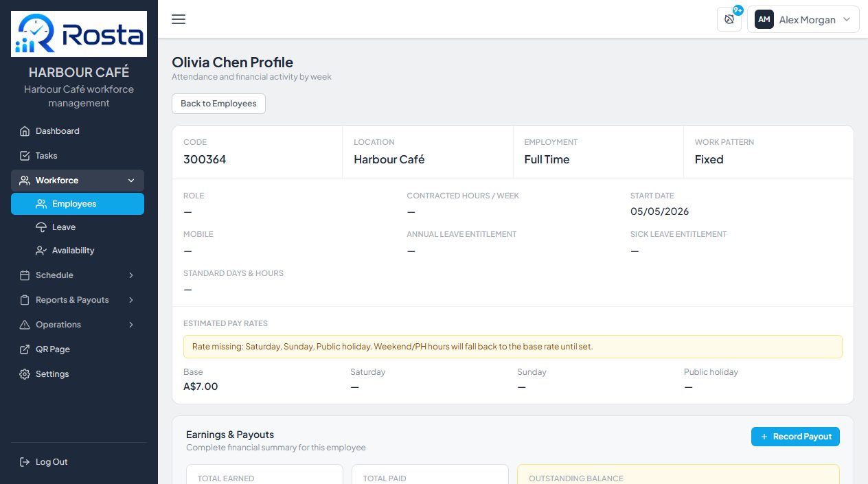Open the QR Page link
The height and width of the screenshot is (484, 868).
[x=78, y=349]
